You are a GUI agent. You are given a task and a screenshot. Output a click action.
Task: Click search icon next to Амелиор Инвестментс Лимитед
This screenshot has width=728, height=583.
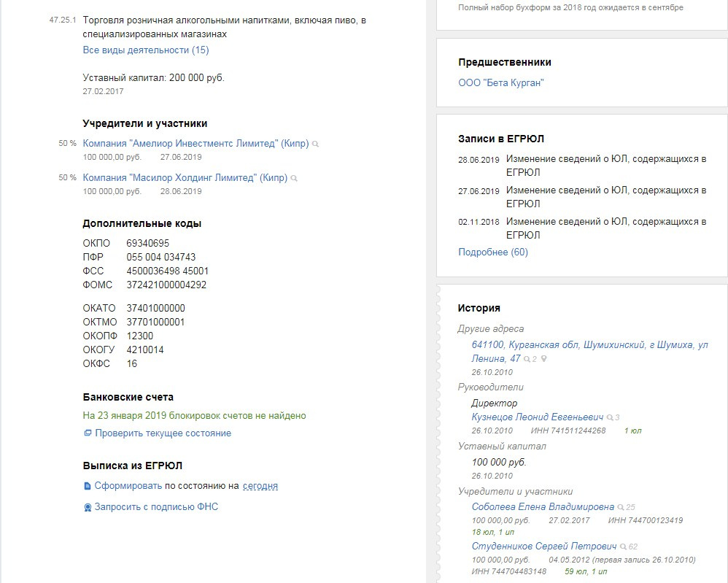(315, 144)
